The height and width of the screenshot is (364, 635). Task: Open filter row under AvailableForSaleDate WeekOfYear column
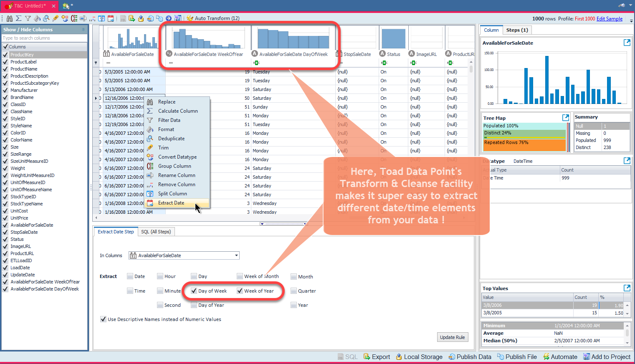coord(208,63)
